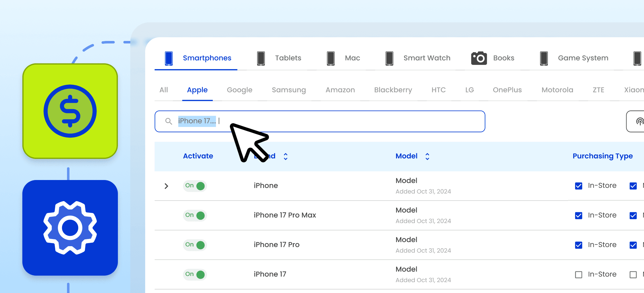Check the second checkbox for iPhone 17
This screenshot has height=293, width=644.
633,275
